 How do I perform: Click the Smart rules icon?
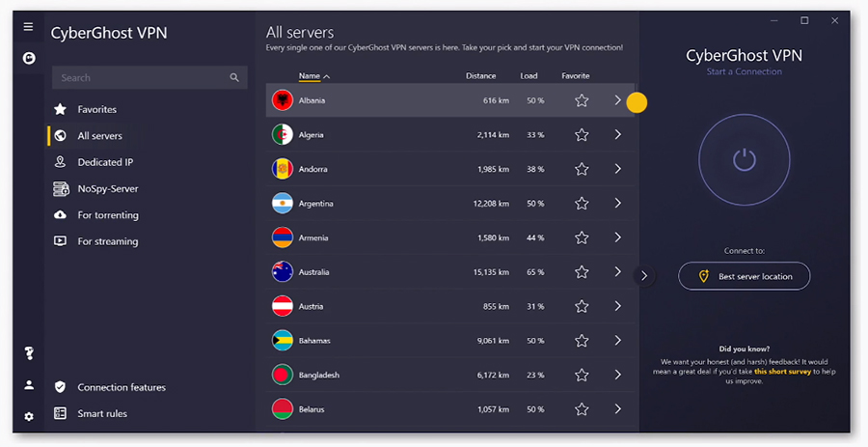pos(61,413)
